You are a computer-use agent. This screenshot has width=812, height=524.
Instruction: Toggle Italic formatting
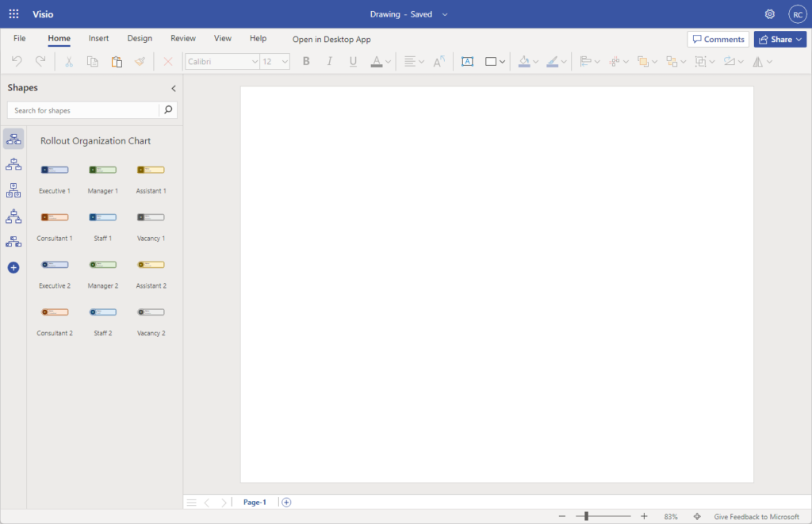click(329, 62)
